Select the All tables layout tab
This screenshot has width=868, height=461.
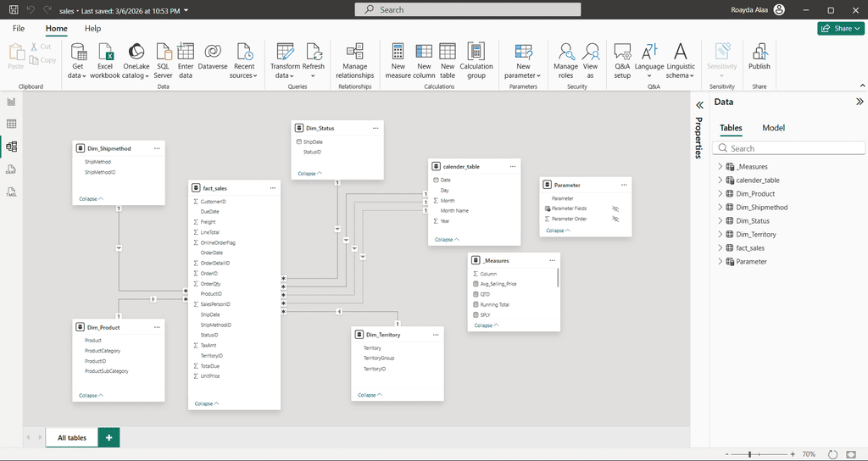coord(72,438)
